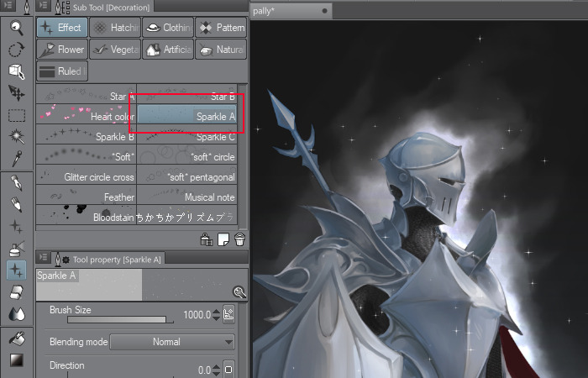The height and width of the screenshot is (378, 588).
Task: Choose the Musical note brush
Action: tap(187, 195)
